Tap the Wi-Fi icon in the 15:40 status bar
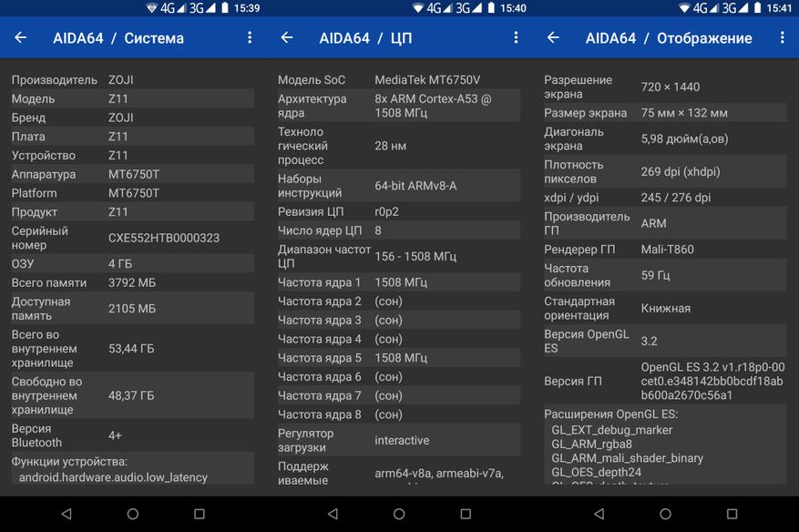This screenshot has height=532, width=799. tap(418, 7)
